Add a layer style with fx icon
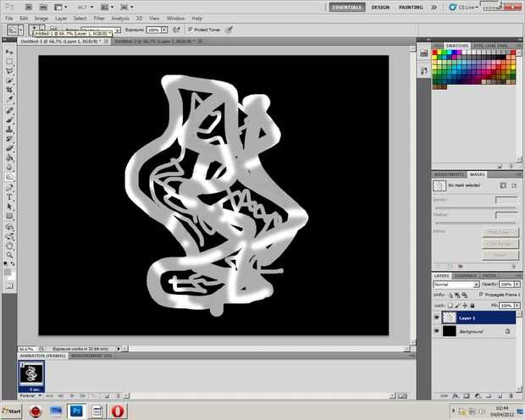Image resolution: width=525 pixels, height=420 pixels. coord(456,396)
